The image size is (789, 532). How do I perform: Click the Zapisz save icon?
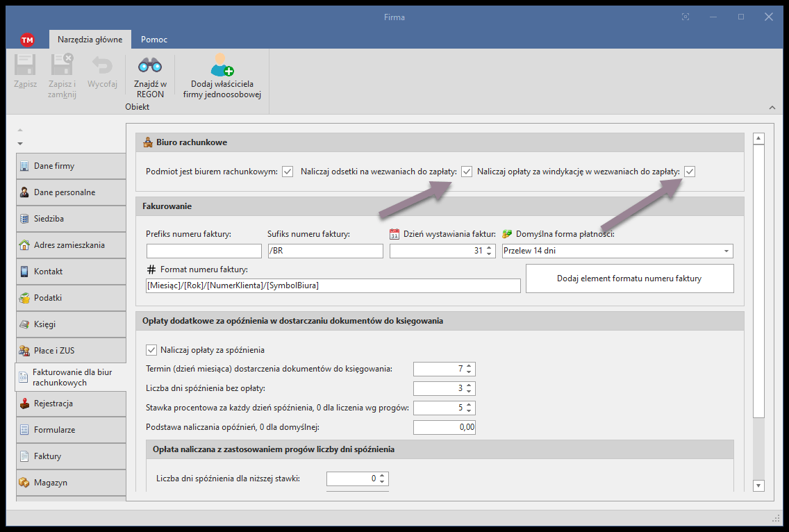click(25, 66)
